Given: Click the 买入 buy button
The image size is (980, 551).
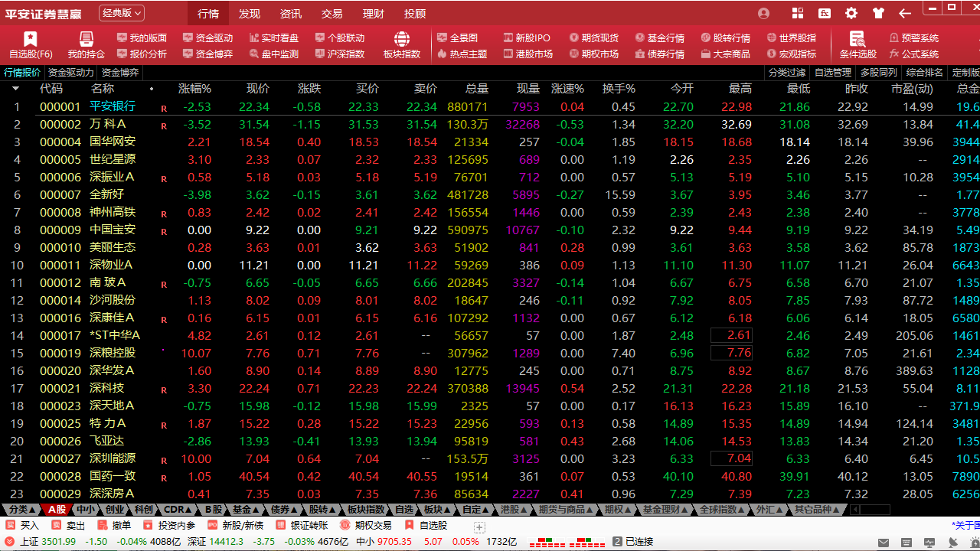Looking at the screenshot, I should (23, 526).
